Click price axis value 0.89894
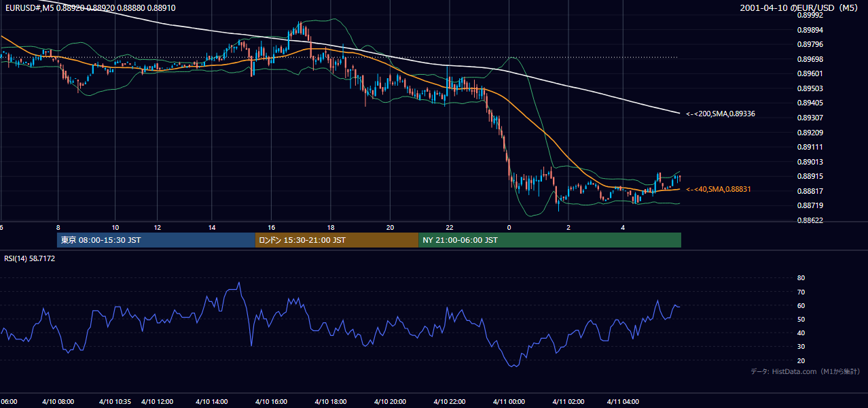The image size is (868, 408). coord(810,30)
